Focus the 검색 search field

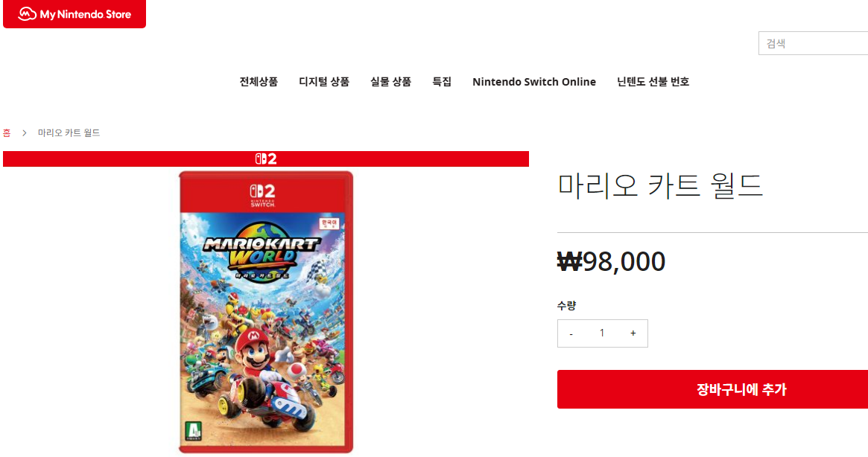pos(814,43)
